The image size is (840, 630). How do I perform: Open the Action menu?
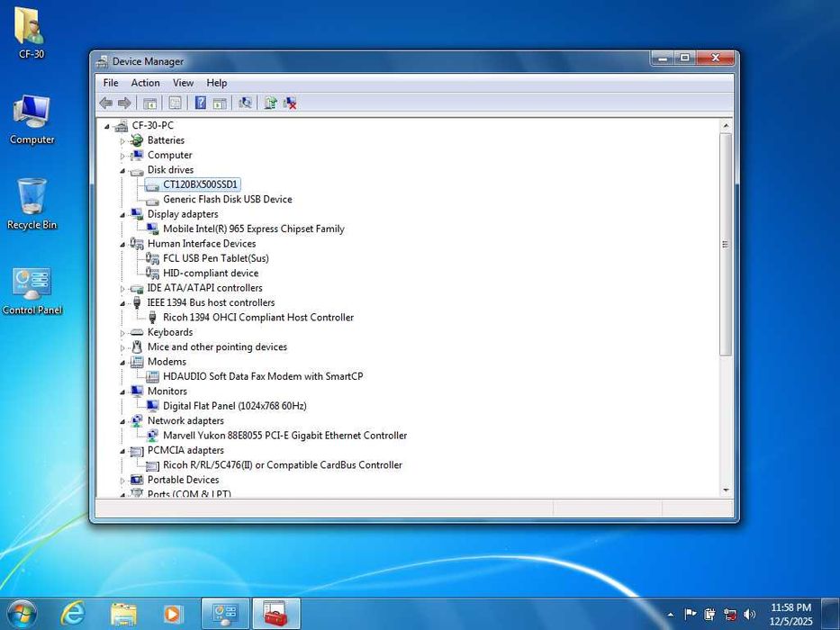tap(145, 83)
